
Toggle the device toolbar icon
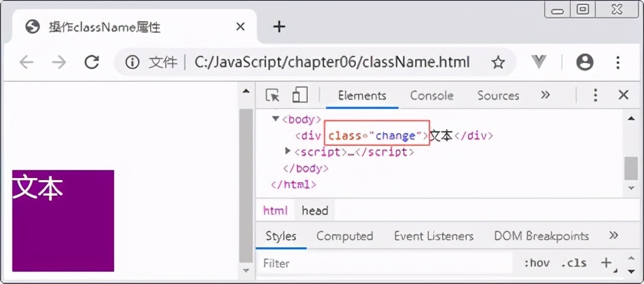coord(300,96)
